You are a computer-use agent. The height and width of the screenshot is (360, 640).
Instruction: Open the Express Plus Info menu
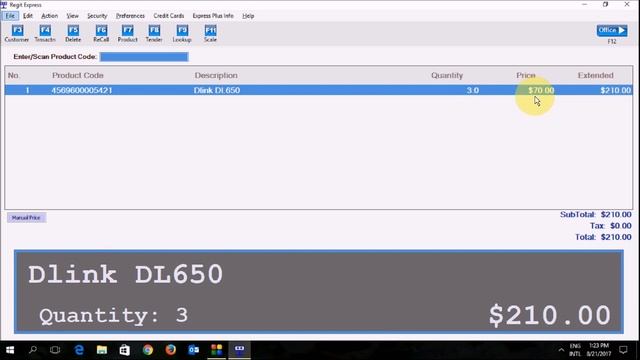[213, 16]
